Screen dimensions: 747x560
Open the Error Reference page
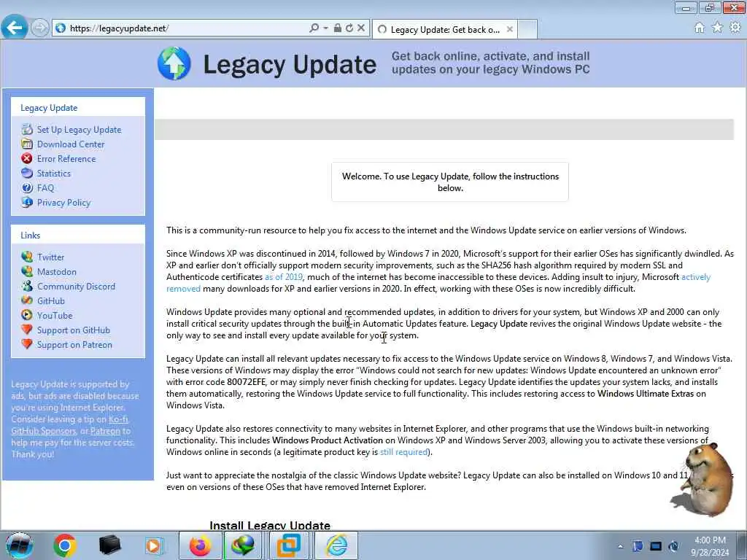pyautogui.click(x=66, y=159)
